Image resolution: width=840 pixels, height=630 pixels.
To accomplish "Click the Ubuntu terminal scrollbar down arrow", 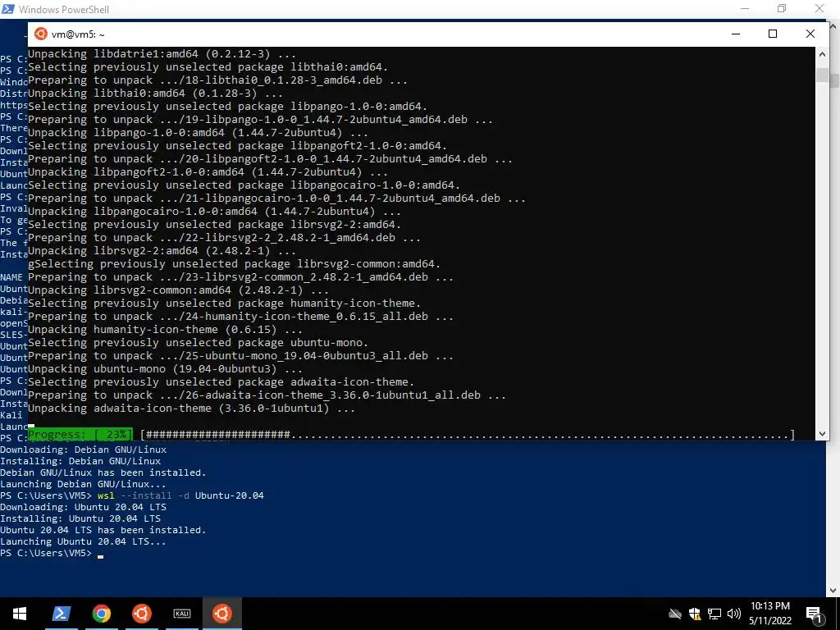I will tap(822, 434).
